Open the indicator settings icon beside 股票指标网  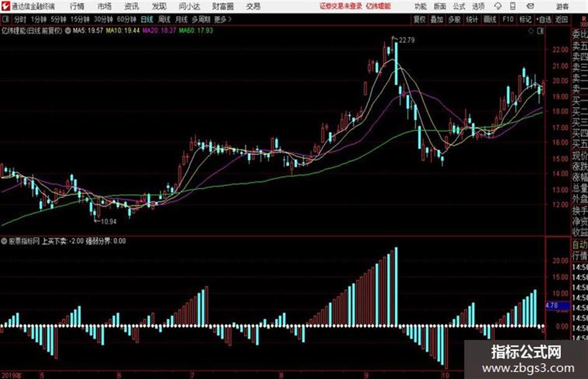[4, 241]
